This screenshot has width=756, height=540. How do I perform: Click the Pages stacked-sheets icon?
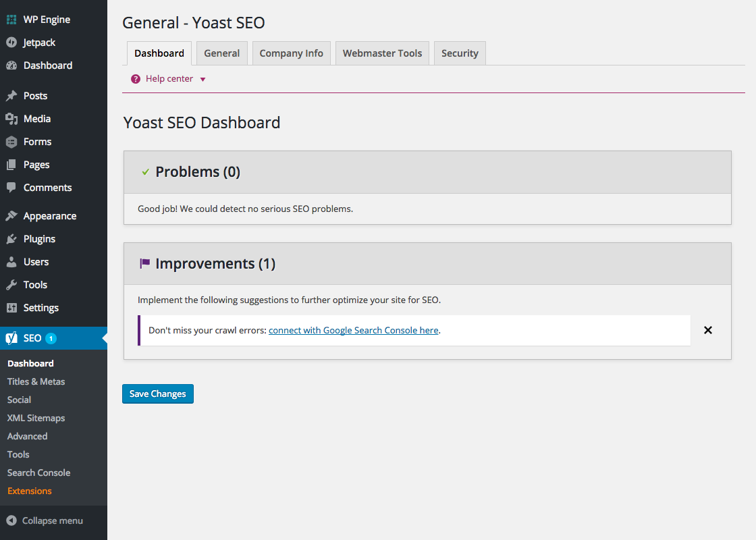11,165
